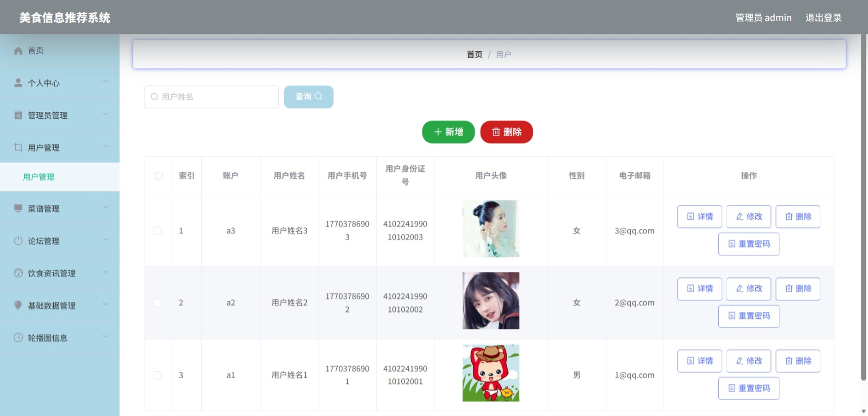Screen dimensions: 868x416
Task: Click the 首页 breadcrumb link
Action: click(475, 54)
